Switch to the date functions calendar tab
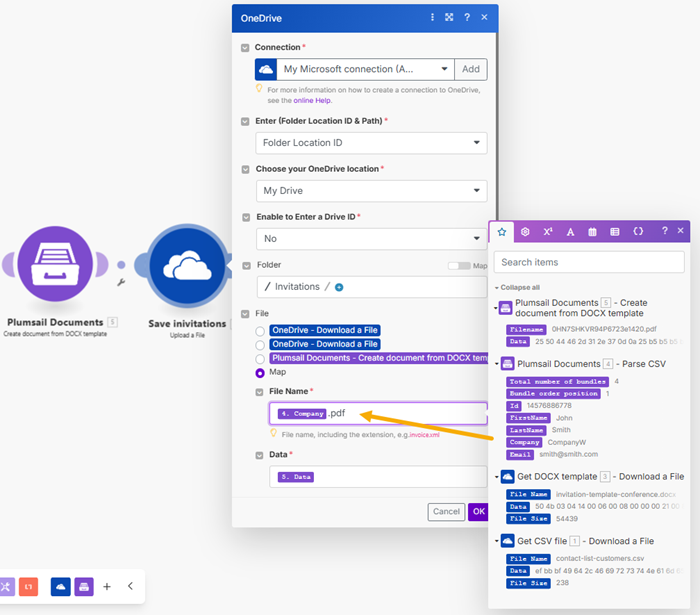 592,232
